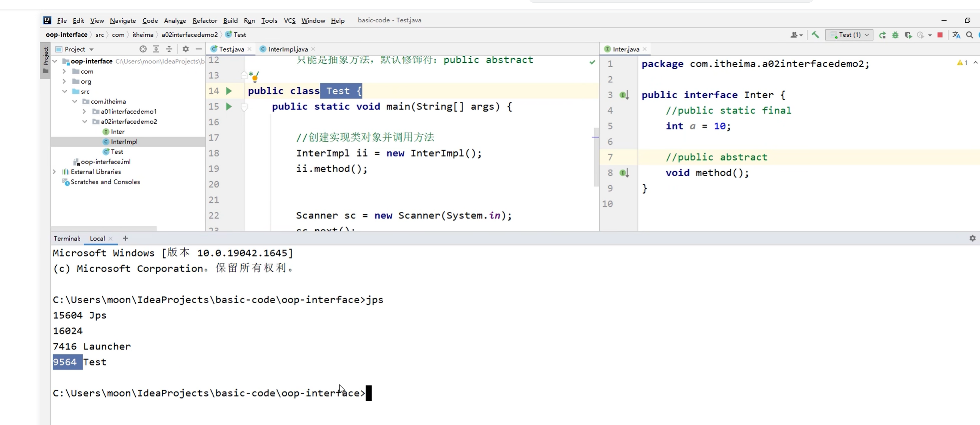The width and height of the screenshot is (980, 425).
Task: Open the Refactor menu
Action: pyautogui.click(x=204, y=20)
